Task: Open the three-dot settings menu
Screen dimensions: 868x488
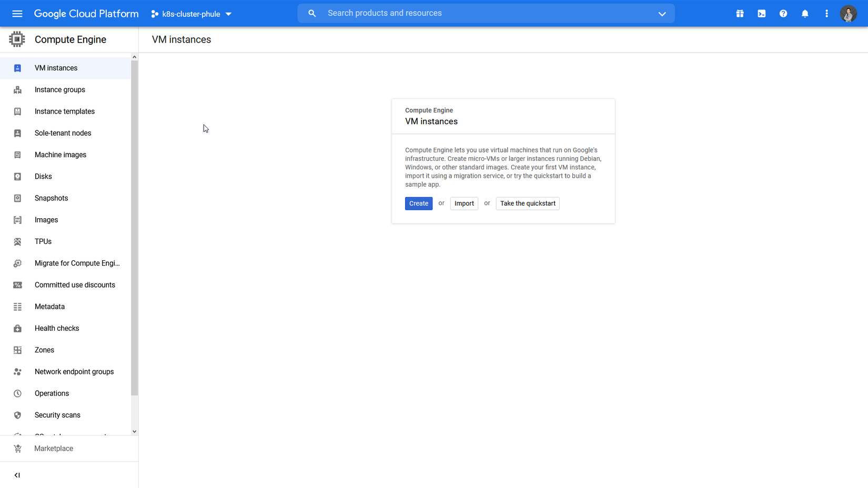Action: [x=826, y=14]
